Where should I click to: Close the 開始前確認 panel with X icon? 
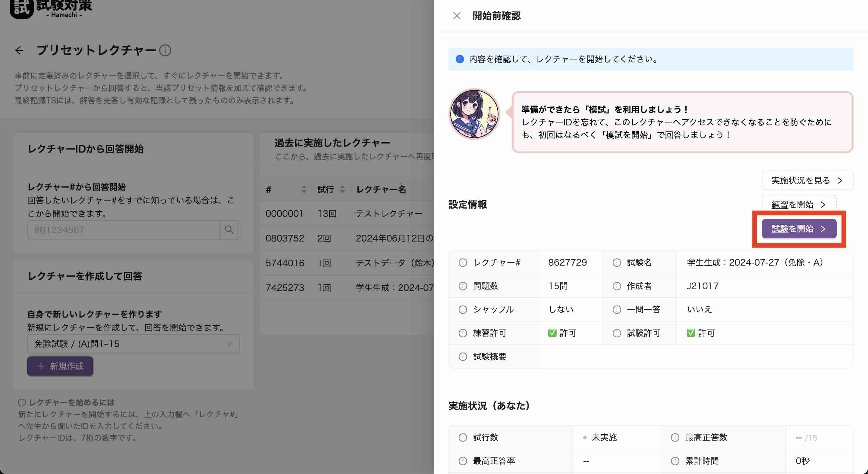(x=457, y=16)
